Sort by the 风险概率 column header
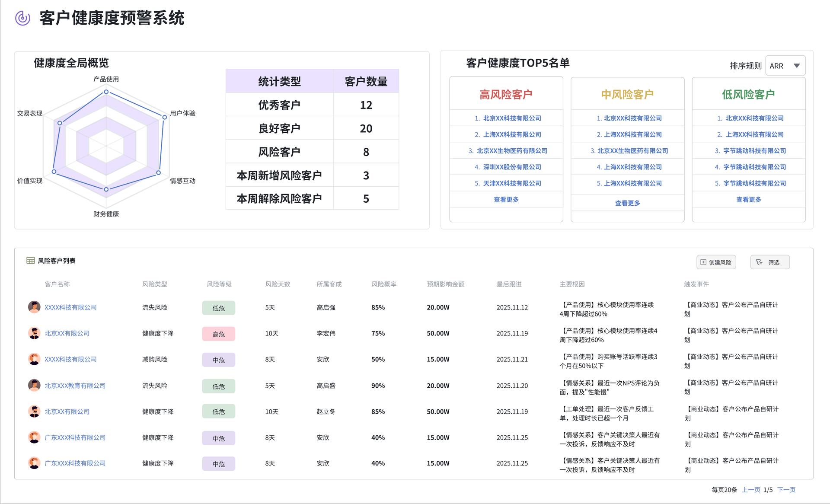This screenshot has width=830, height=504. point(384,284)
